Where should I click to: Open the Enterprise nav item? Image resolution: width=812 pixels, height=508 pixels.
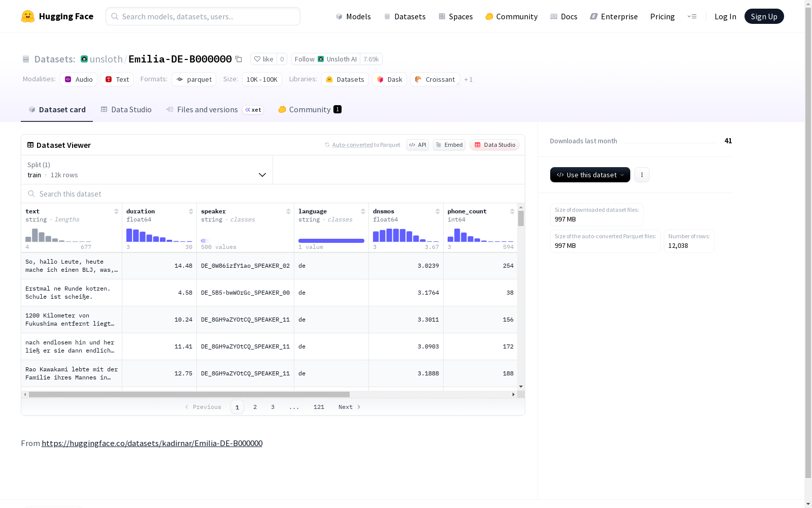614,16
